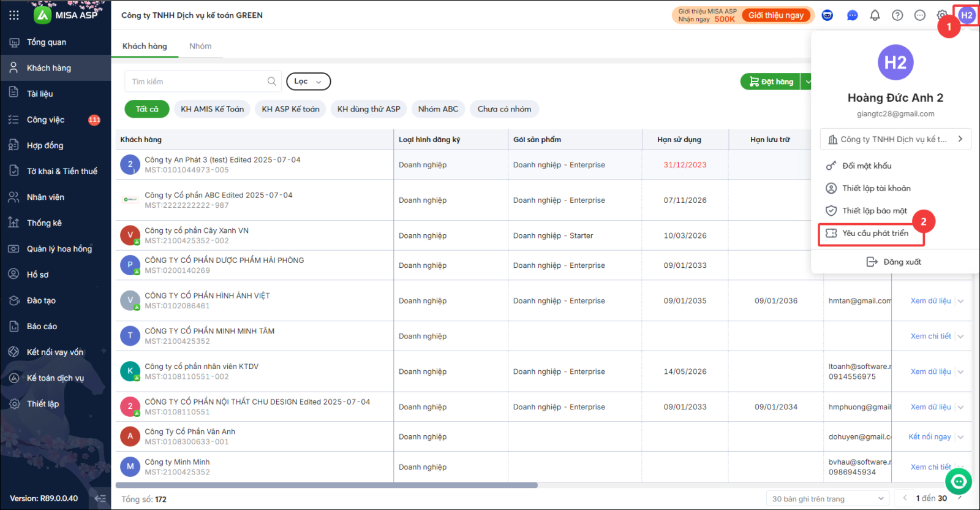Open the green support chat bubble
Image resolution: width=980 pixels, height=510 pixels.
click(959, 482)
